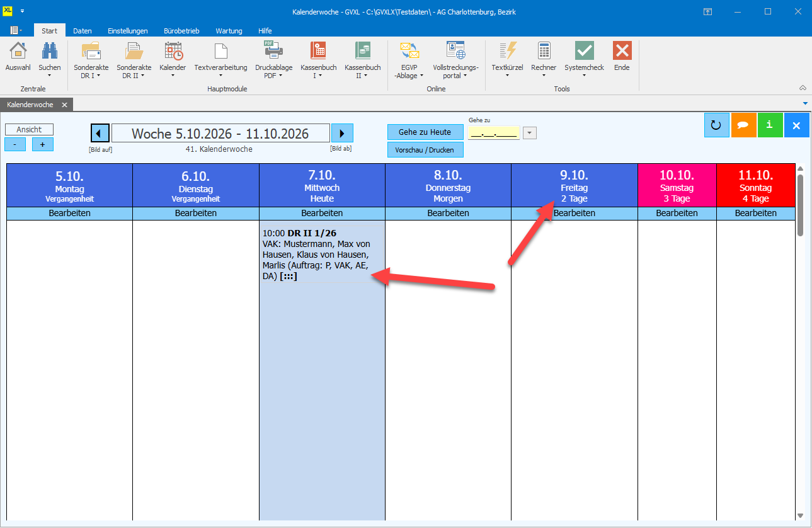
Task: Open Sonderakte DR II module
Action: (x=134, y=60)
